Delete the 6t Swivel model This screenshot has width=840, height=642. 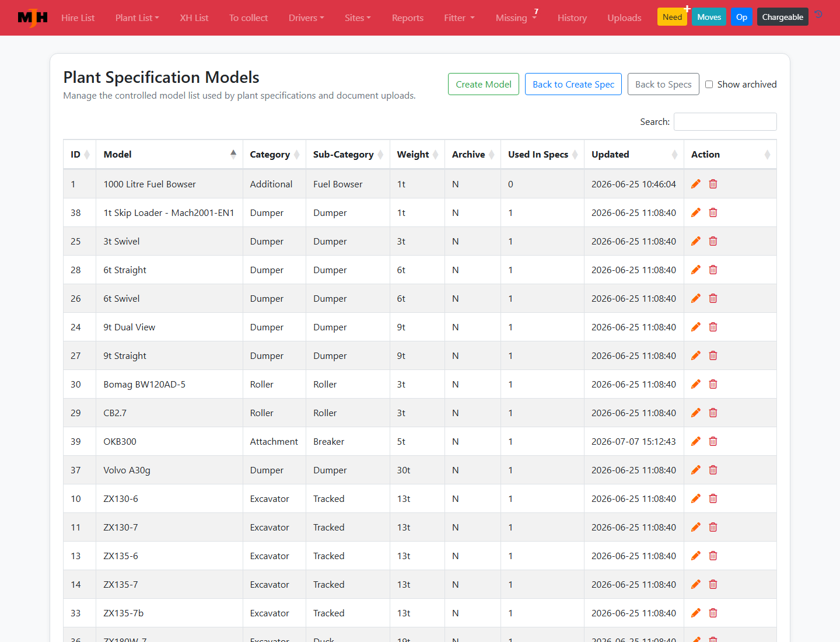[x=713, y=299]
